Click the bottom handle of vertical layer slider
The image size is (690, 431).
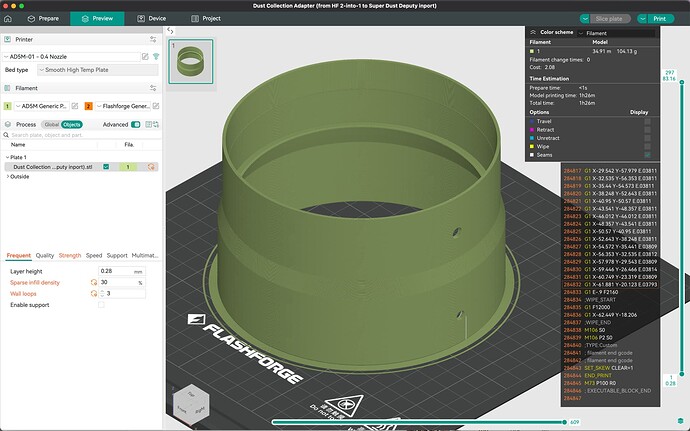(682, 374)
